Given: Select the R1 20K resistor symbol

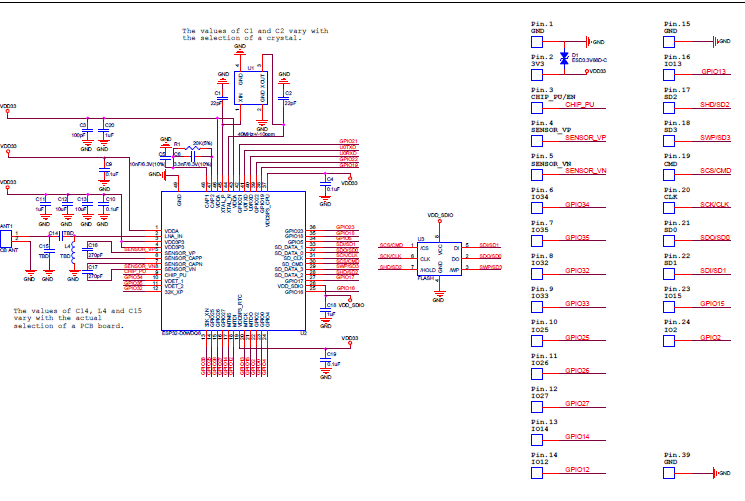Looking at the screenshot, I should click(192, 148).
